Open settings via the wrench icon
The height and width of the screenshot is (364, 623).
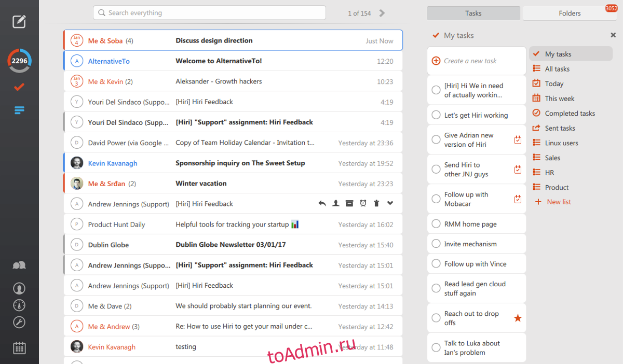coord(19,323)
